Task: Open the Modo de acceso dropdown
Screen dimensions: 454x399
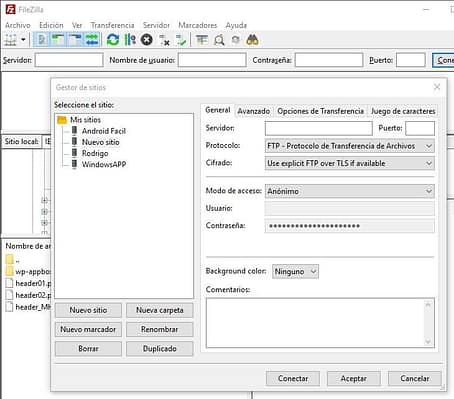Action: (350, 191)
